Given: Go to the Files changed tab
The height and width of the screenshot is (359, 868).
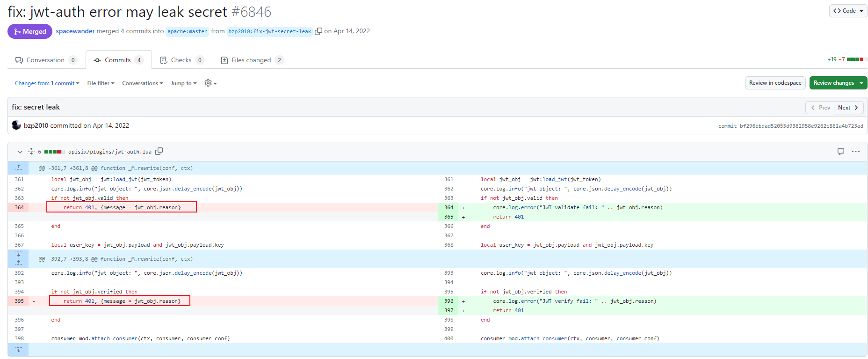Looking at the screenshot, I should (x=252, y=60).
